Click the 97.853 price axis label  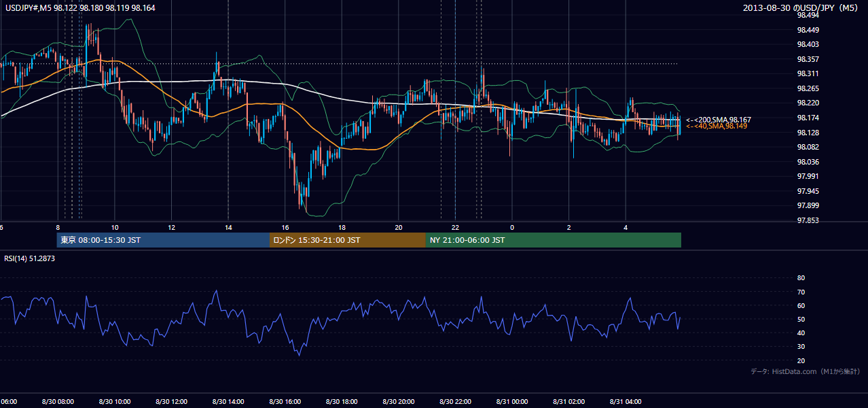807,220
